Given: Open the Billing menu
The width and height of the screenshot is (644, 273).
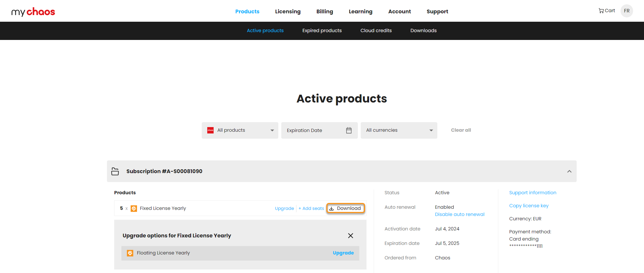Looking at the screenshot, I should [324, 12].
